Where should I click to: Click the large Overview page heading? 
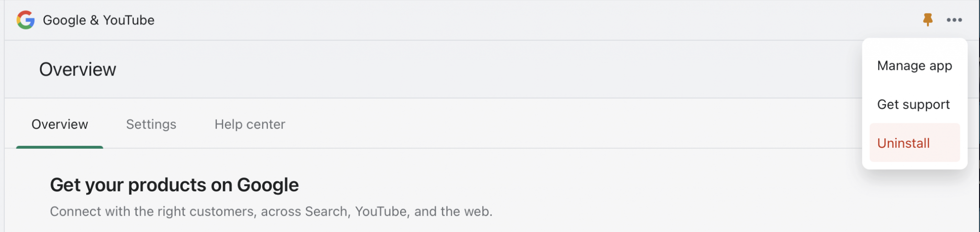[78, 69]
